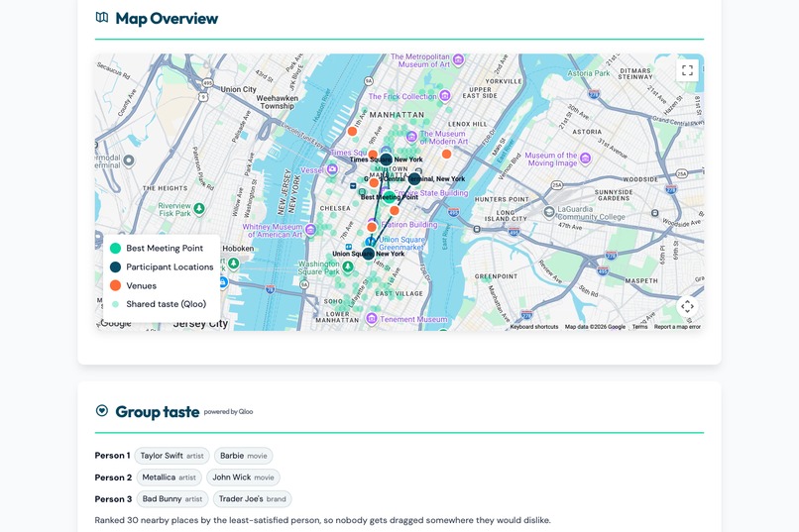Click the Trader Joe's brand tag
Screen dimensions: 799x532
(252, 499)
